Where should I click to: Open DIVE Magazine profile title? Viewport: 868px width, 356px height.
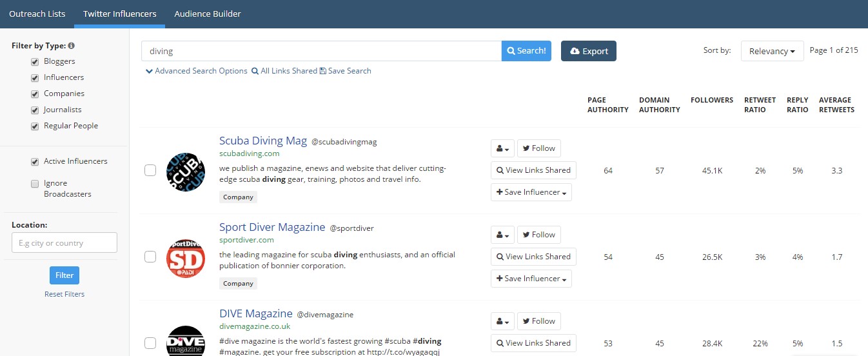point(256,313)
